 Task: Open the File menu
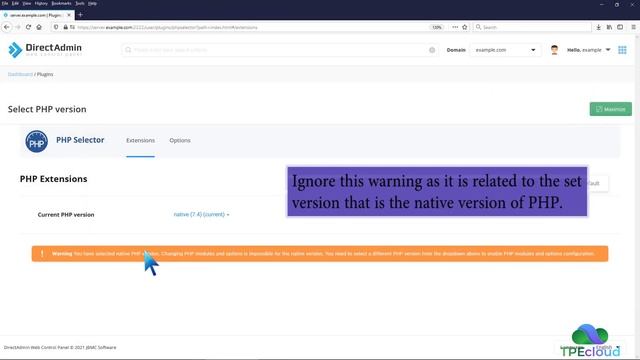point(5,3)
